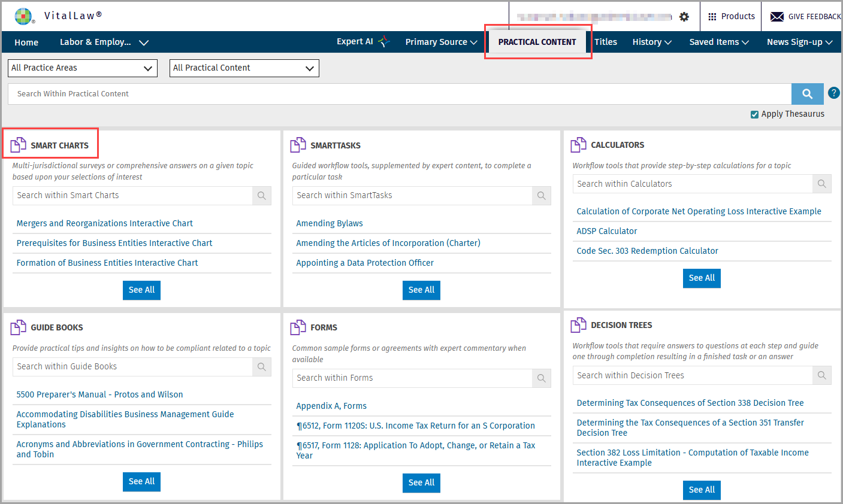Viewport: 843px width, 504px height.
Task: Open Formation of Business Entities Interactive Chart
Action: [x=107, y=263]
